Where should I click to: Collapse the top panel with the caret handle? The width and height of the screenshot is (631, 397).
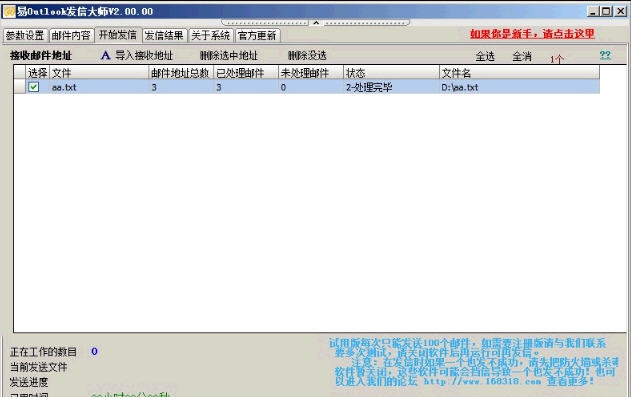[x=316, y=23]
